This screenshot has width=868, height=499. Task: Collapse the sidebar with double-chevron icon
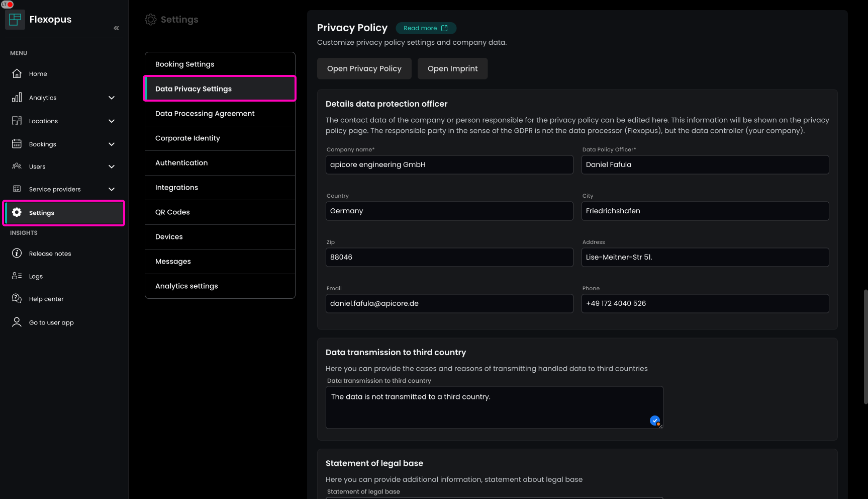(x=116, y=28)
